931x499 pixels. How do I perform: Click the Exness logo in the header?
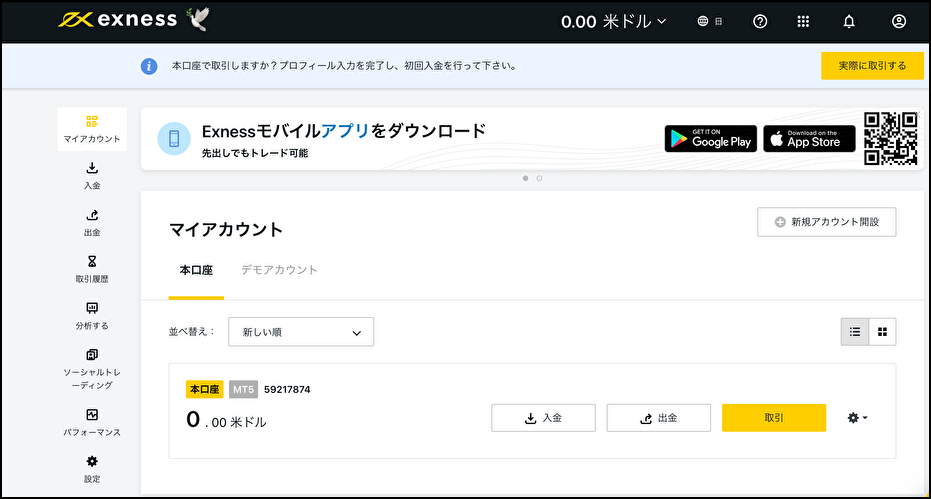[118, 20]
